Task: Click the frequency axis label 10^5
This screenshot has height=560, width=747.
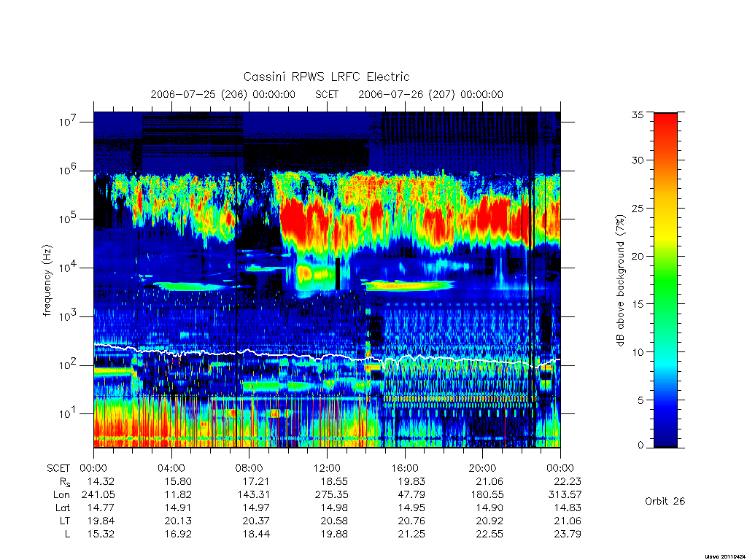Action: 69,219
